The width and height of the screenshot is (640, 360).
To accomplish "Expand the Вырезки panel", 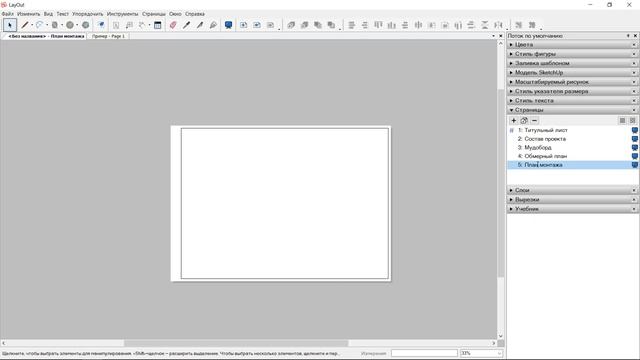I will pyautogui.click(x=573, y=200).
